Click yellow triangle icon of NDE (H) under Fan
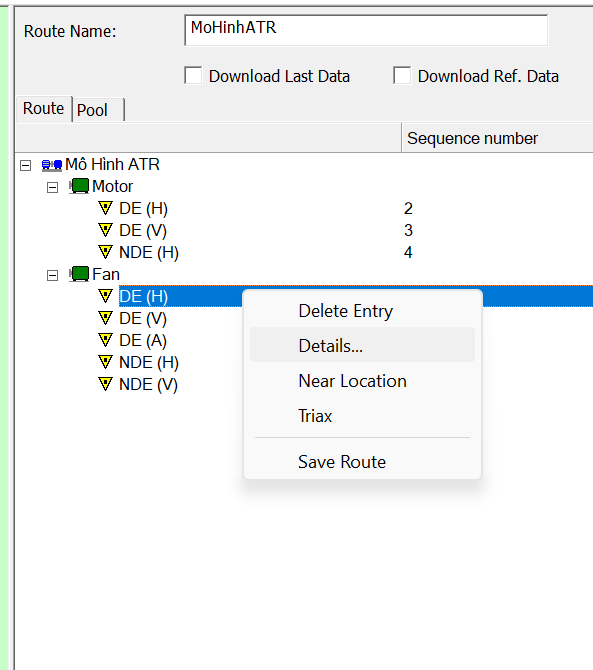593x670 pixels. 105,362
